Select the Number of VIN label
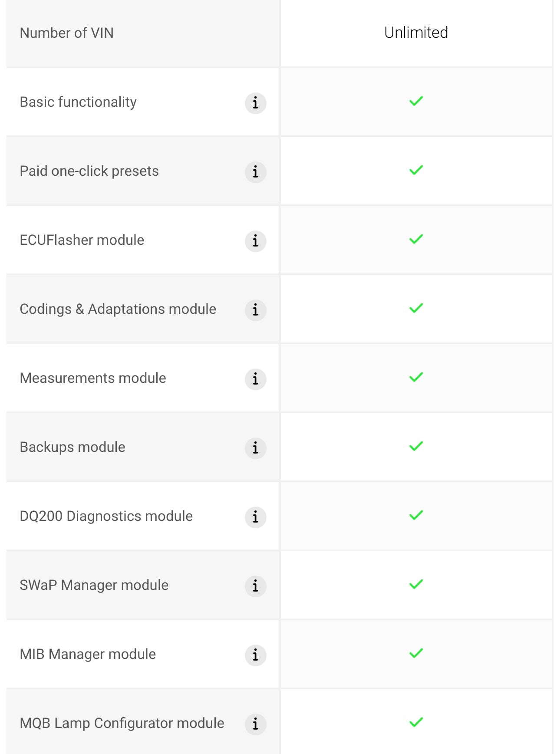560x754 pixels. [67, 33]
